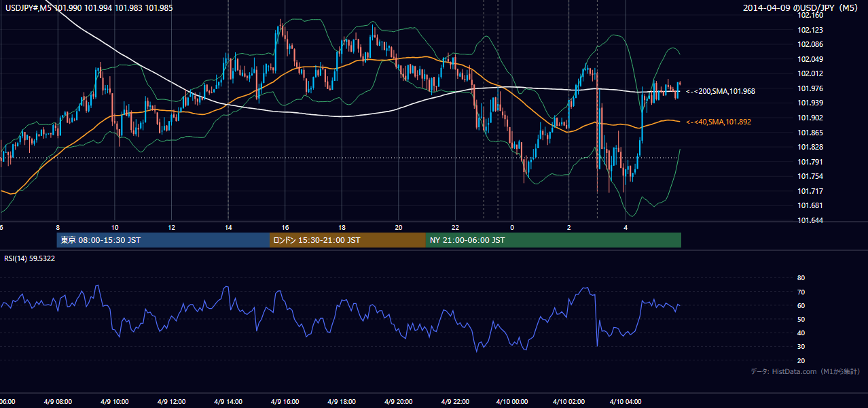Click RSI axis level 40
This screenshot has width=868, height=408.
click(x=801, y=333)
